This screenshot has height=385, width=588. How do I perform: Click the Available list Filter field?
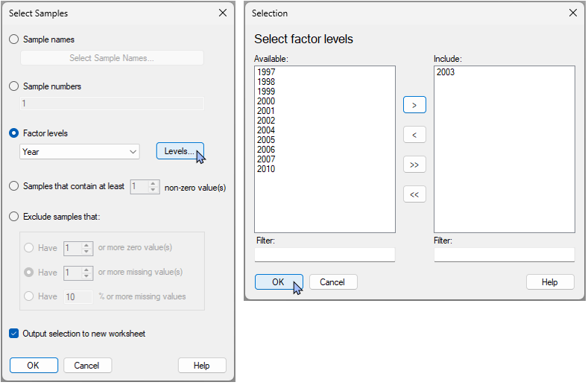(325, 255)
